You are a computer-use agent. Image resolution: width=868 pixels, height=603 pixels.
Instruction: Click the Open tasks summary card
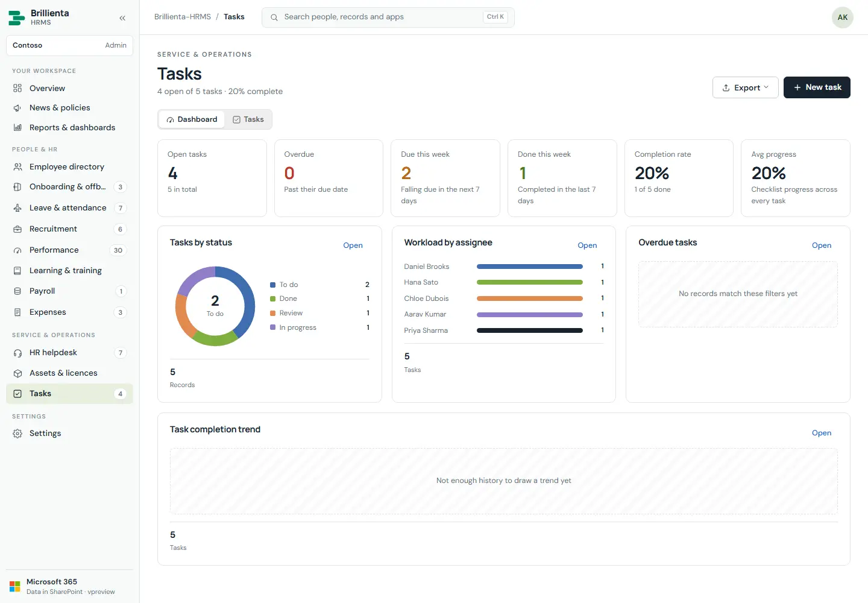click(212, 178)
